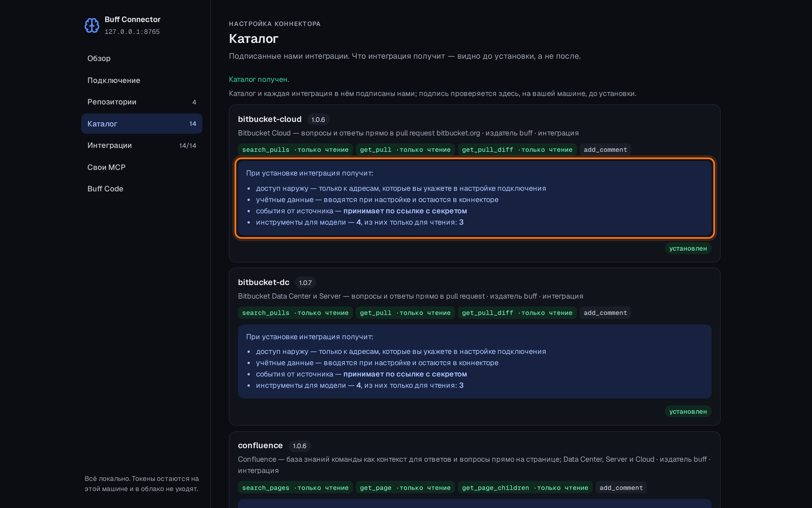The height and width of the screenshot is (508, 812).
Task: Click add_comment tag in the bitbucket-cloud card
Action: (605, 150)
